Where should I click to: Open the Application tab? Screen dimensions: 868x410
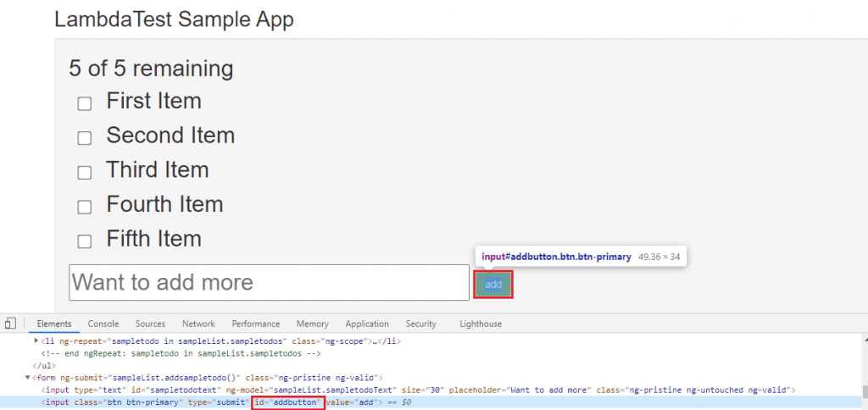[366, 324]
